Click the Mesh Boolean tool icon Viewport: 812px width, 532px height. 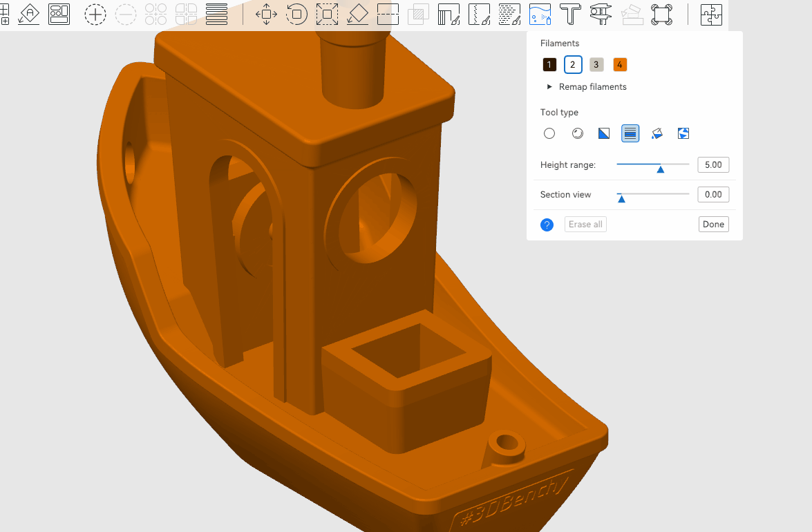[418, 14]
